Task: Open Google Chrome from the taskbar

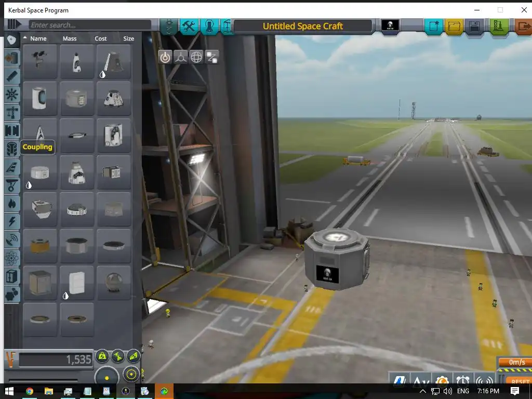Action: tap(30, 391)
